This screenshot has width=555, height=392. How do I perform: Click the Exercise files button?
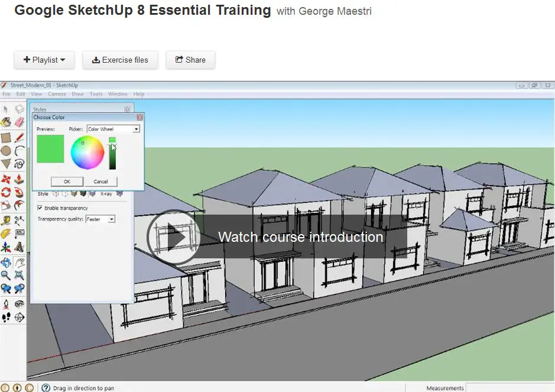click(x=120, y=60)
